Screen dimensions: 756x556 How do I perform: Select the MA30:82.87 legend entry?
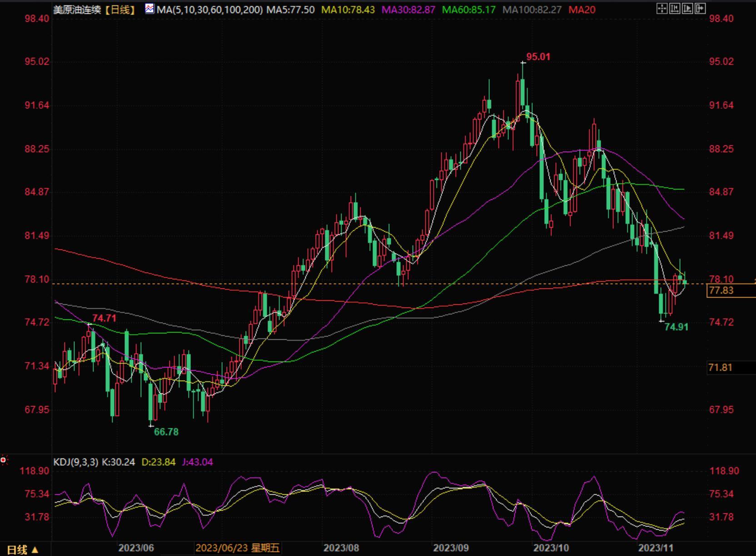[408, 10]
